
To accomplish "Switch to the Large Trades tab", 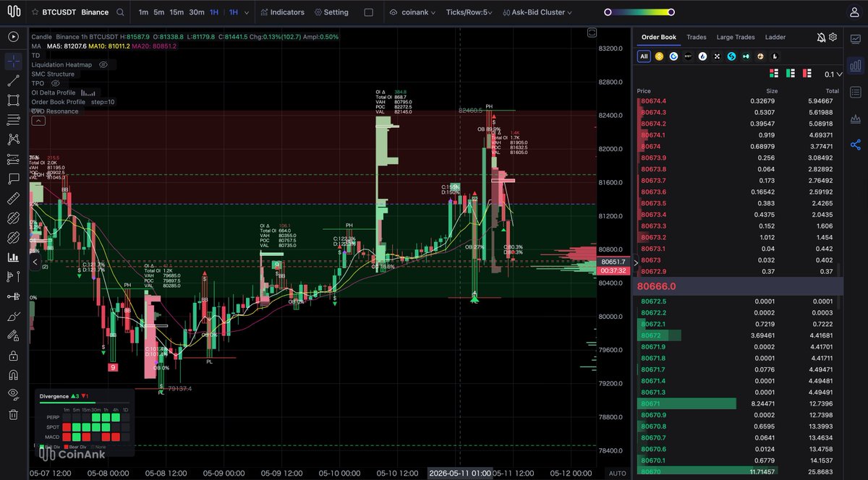I will click(736, 37).
